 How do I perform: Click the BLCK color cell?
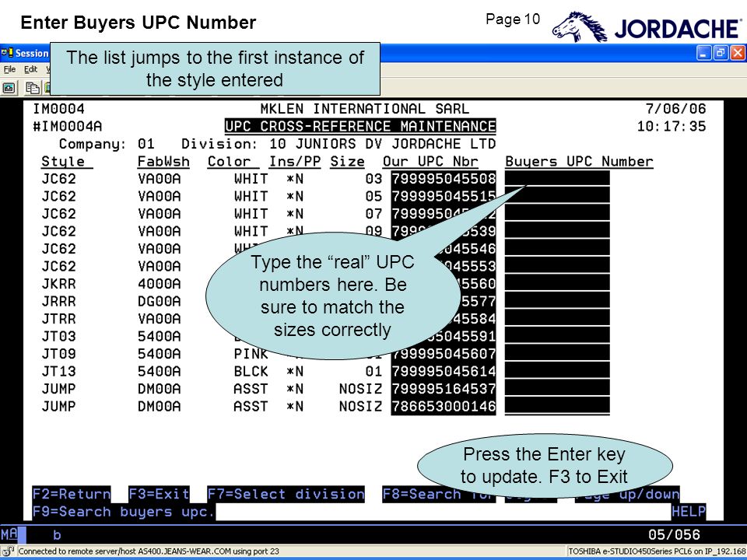251,372
